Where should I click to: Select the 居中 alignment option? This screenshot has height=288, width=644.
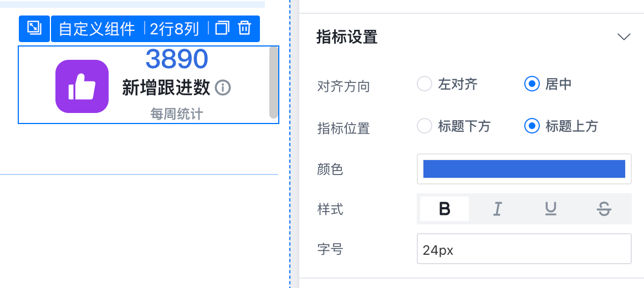(x=532, y=84)
